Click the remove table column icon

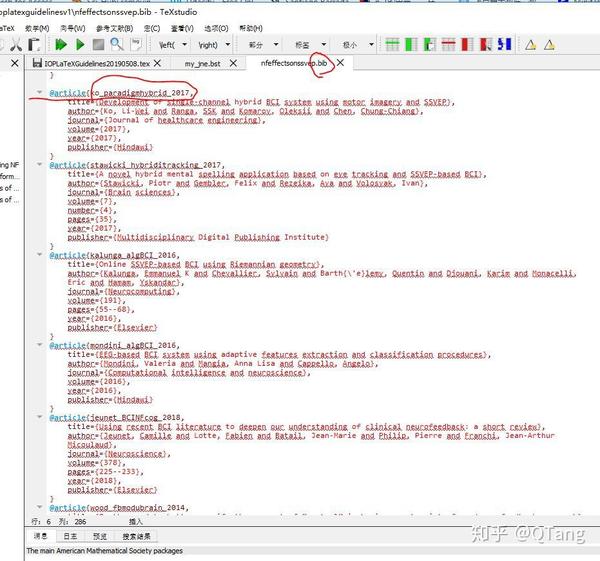(x=467, y=45)
